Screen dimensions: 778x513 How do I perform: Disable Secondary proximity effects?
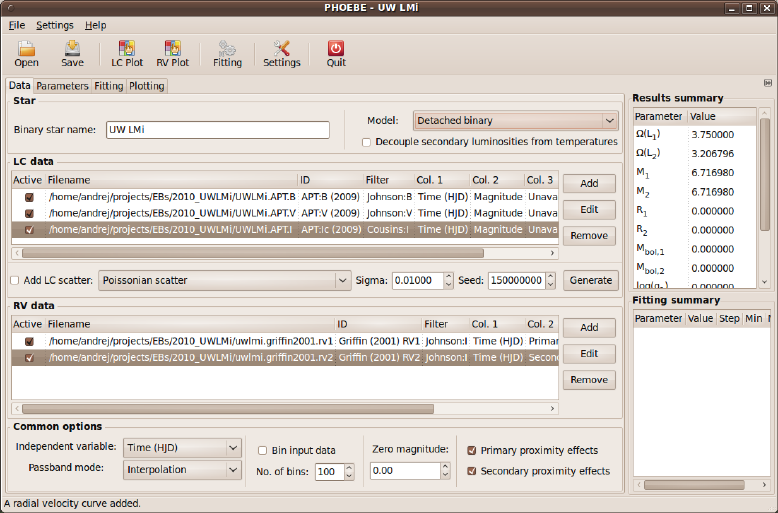coord(472,471)
